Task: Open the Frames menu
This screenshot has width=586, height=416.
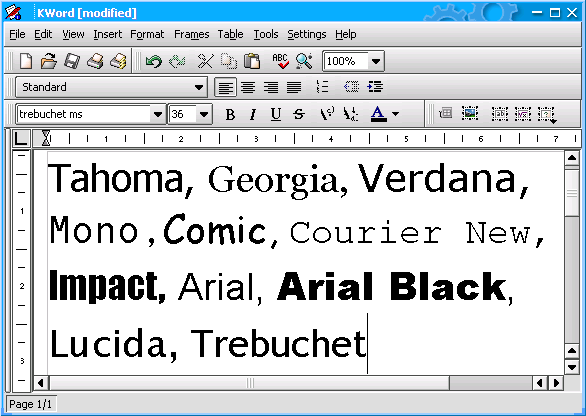Action: point(192,34)
